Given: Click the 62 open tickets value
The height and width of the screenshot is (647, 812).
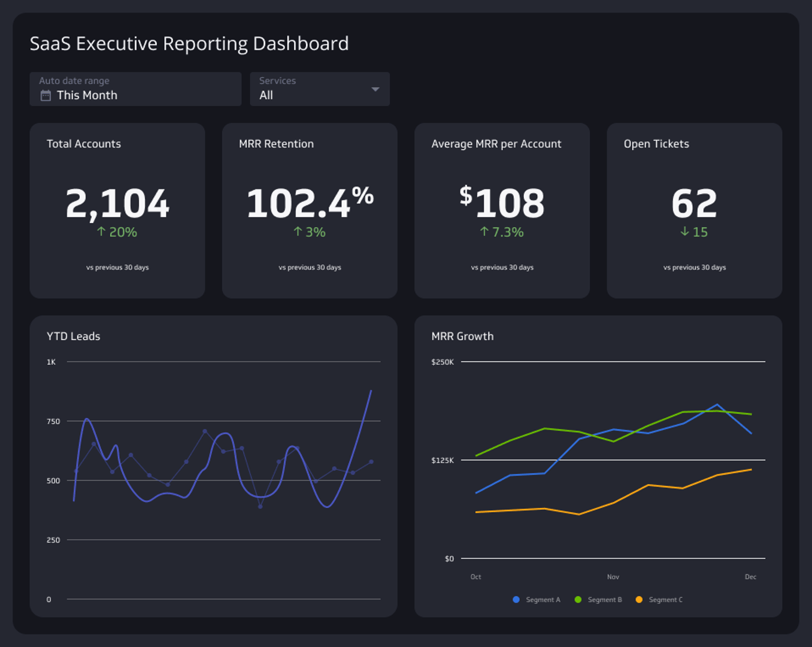Looking at the screenshot, I should tap(694, 204).
